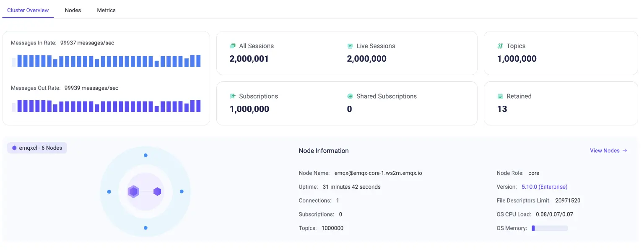
Task: Click the All Sessions icon
Action: click(233, 46)
